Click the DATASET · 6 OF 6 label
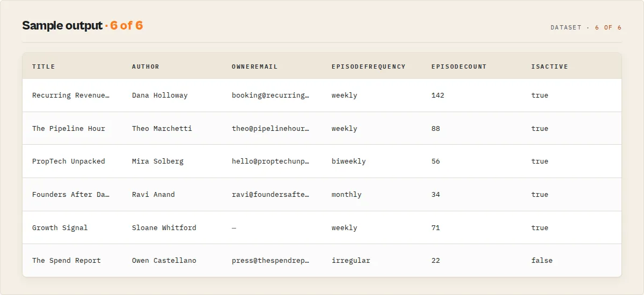The width and height of the screenshot is (644, 295). tap(586, 27)
